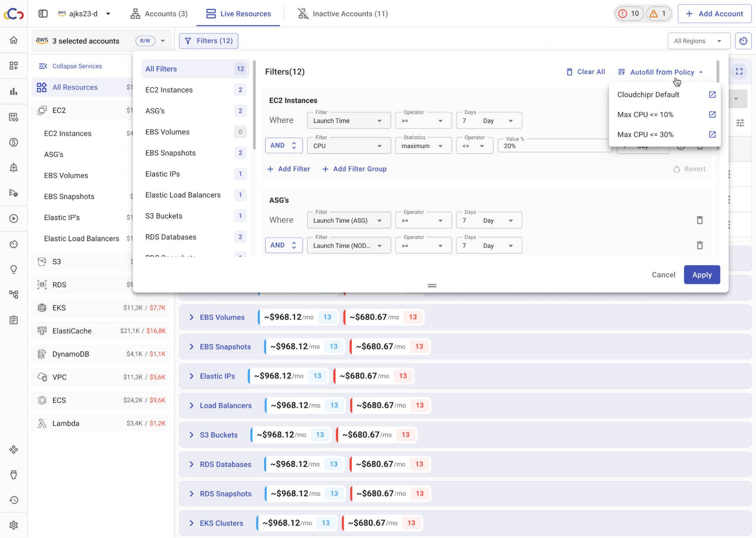Click the CPU Value % input field
This screenshot has height=538, width=756.
coord(552,146)
